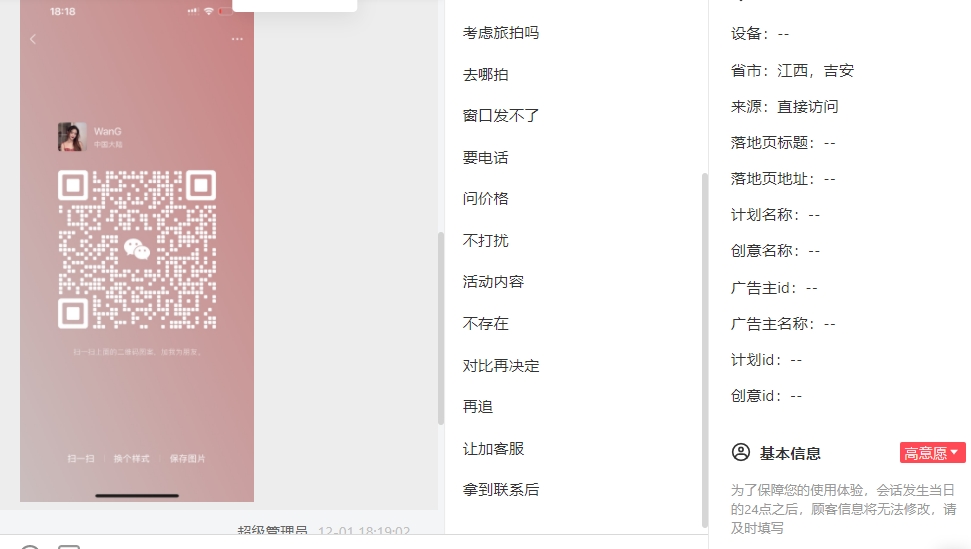Click the Wi-Fi icon in phone status bar
Image resolution: width=971 pixels, height=549 pixels.
209,11
